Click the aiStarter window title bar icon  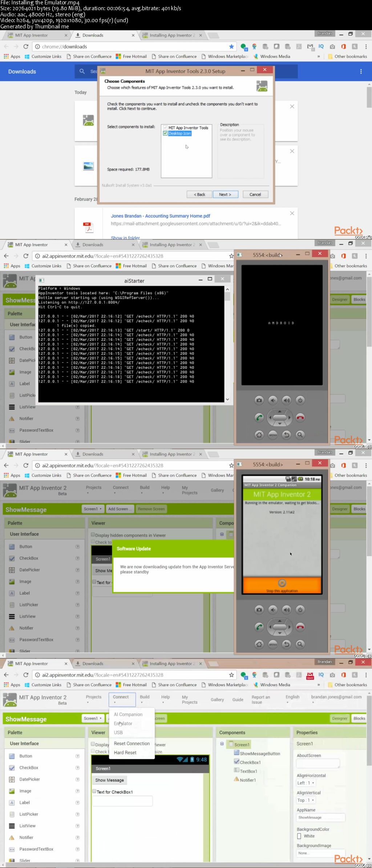click(41, 280)
